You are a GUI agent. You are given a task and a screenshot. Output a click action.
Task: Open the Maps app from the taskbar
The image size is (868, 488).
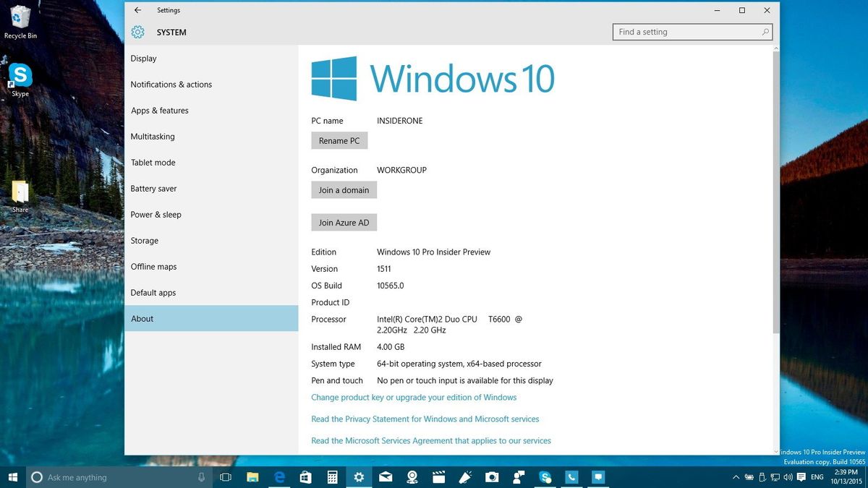pyautogui.click(x=412, y=477)
